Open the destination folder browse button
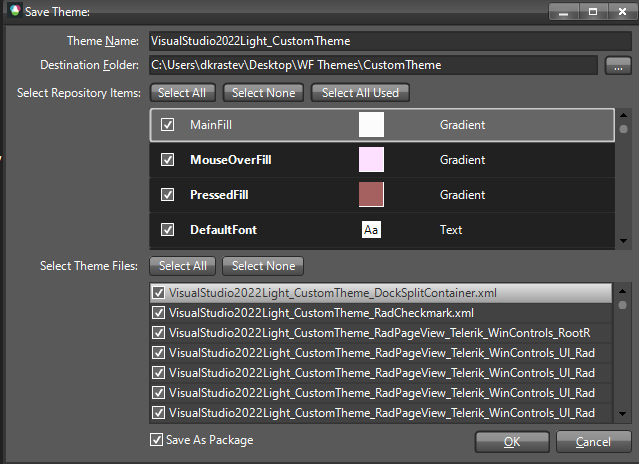This screenshot has width=639, height=464. [x=618, y=66]
